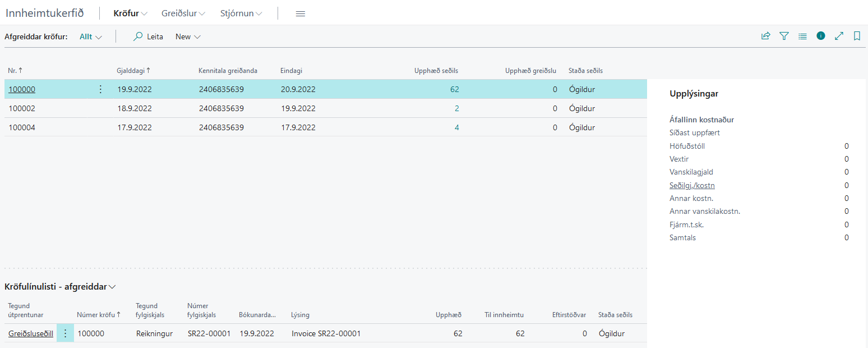Expand page with the diagonal arrows icon
868x348 pixels.
coord(839,36)
